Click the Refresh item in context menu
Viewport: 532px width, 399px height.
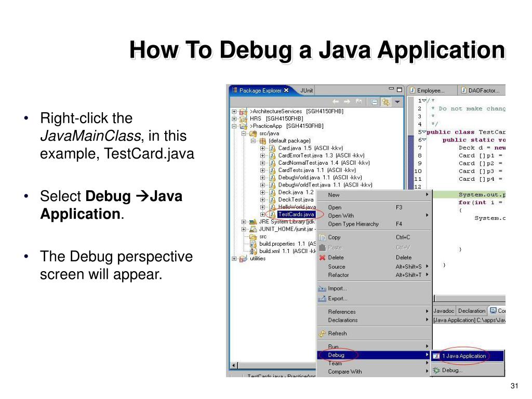click(337, 334)
